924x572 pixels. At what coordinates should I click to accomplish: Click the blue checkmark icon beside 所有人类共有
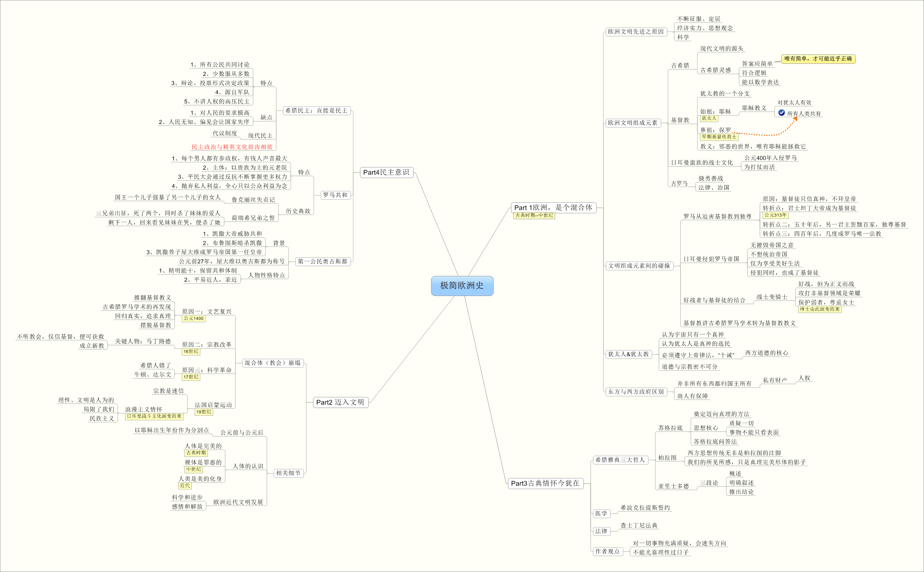[x=781, y=113]
